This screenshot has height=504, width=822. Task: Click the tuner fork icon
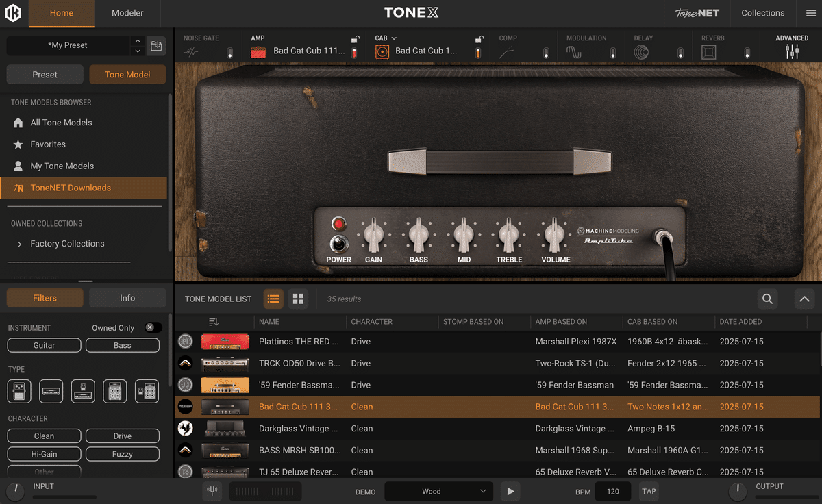pyautogui.click(x=212, y=491)
